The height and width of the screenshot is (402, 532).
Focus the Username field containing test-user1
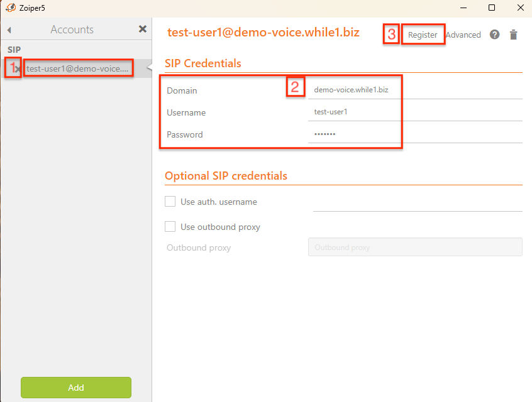[x=415, y=112]
